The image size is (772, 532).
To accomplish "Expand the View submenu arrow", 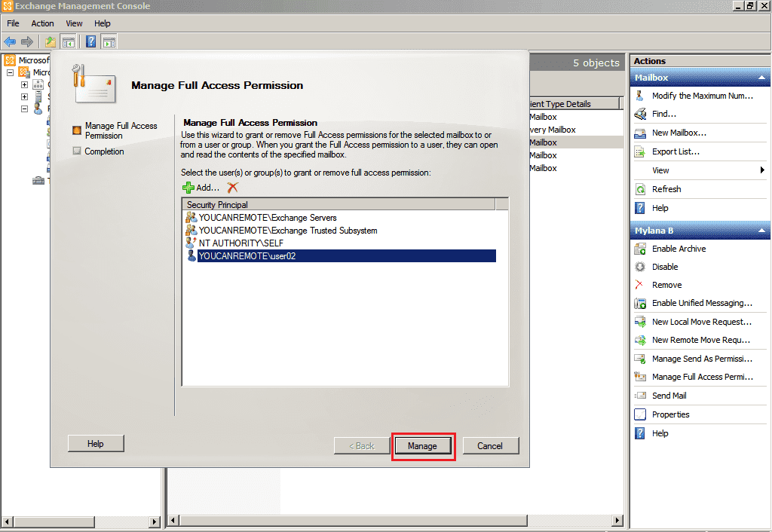I will click(763, 170).
